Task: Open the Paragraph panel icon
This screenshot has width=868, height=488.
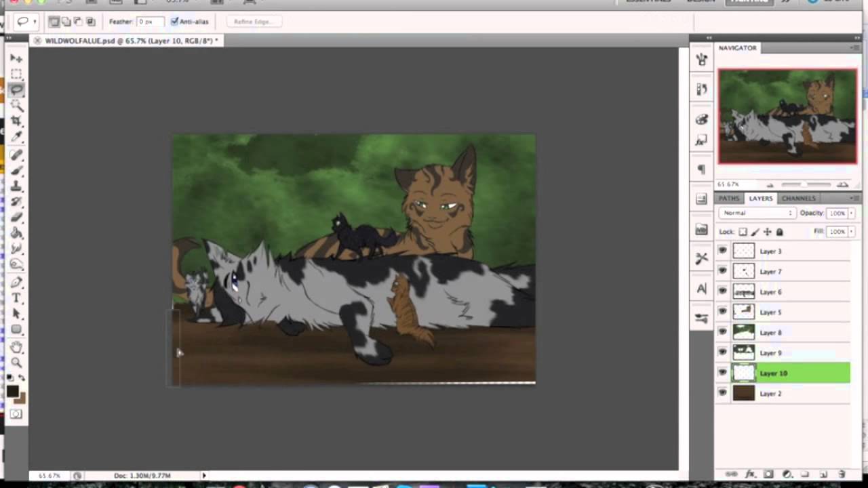Action: coord(702,169)
